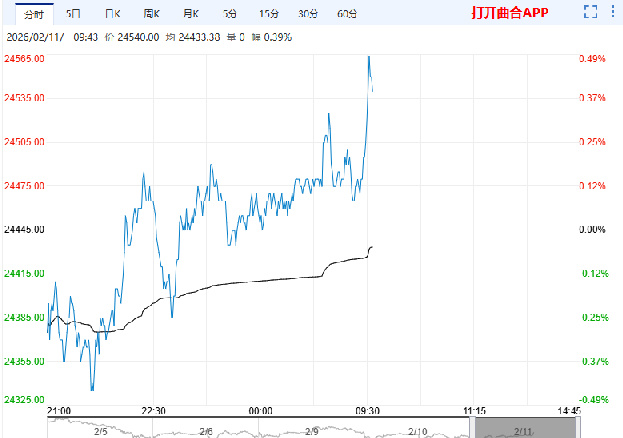Select 2/6 on the overview timeline
Screen dimensions: 623x438
click(x=205, y=431)
